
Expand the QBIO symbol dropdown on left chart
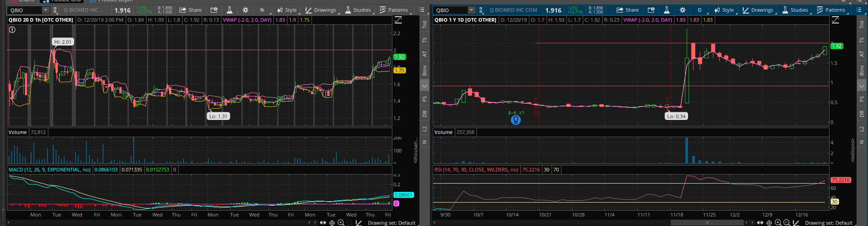[x=45, y=10]
